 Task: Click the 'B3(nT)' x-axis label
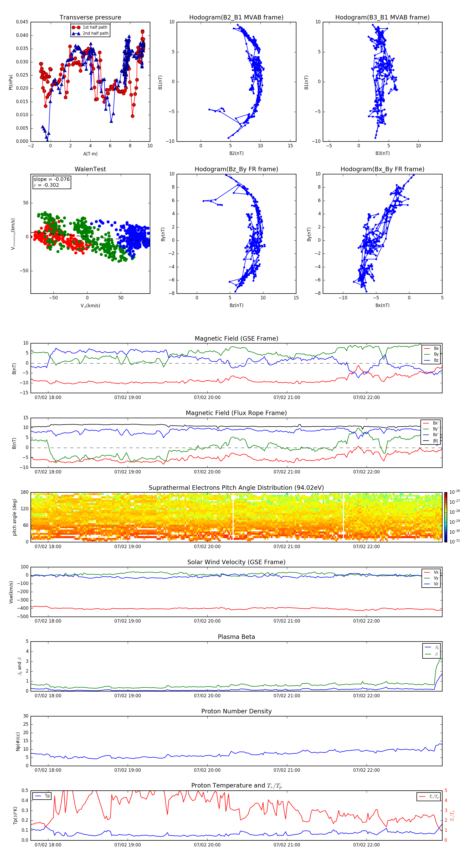tap(382, 153)
